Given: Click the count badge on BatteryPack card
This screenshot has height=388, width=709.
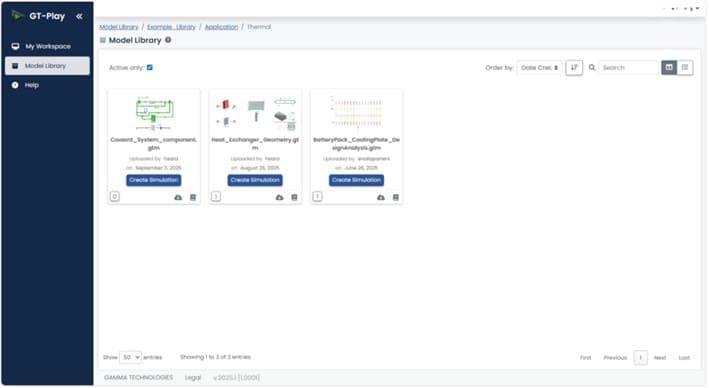Looking at the screenshot, I should (317, 197).
